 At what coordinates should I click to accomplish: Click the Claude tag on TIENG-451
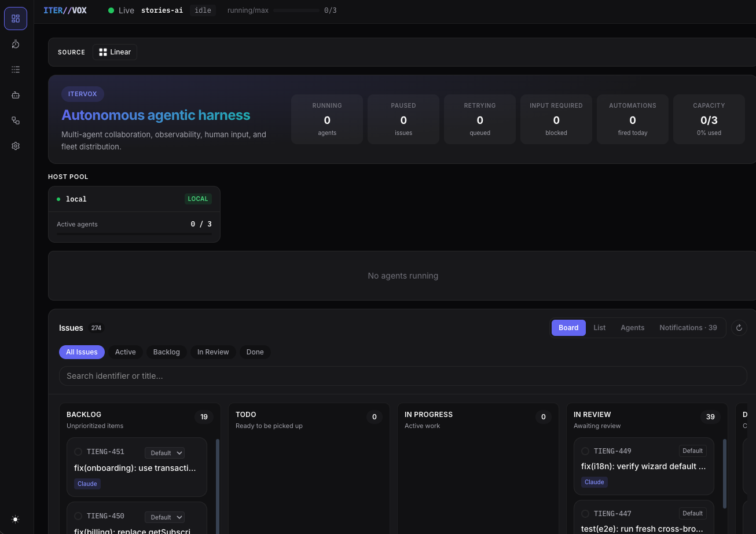click(x=87, y=484)
